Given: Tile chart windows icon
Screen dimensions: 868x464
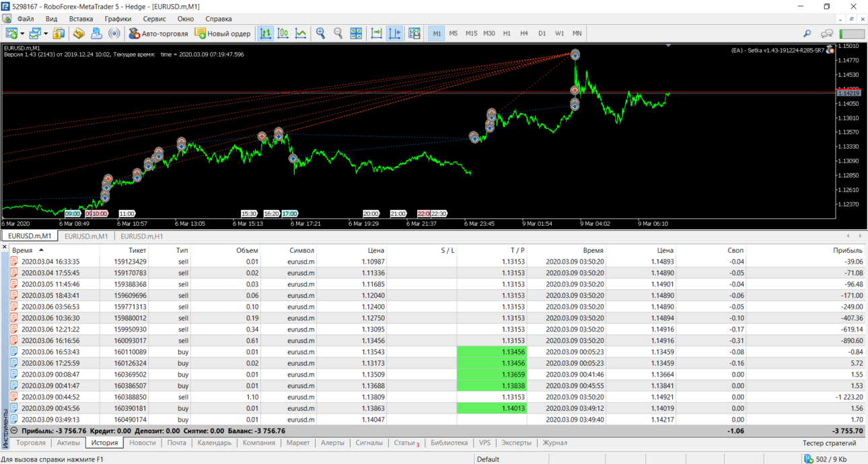Looking at the screenshot, I should coord(356,33).
